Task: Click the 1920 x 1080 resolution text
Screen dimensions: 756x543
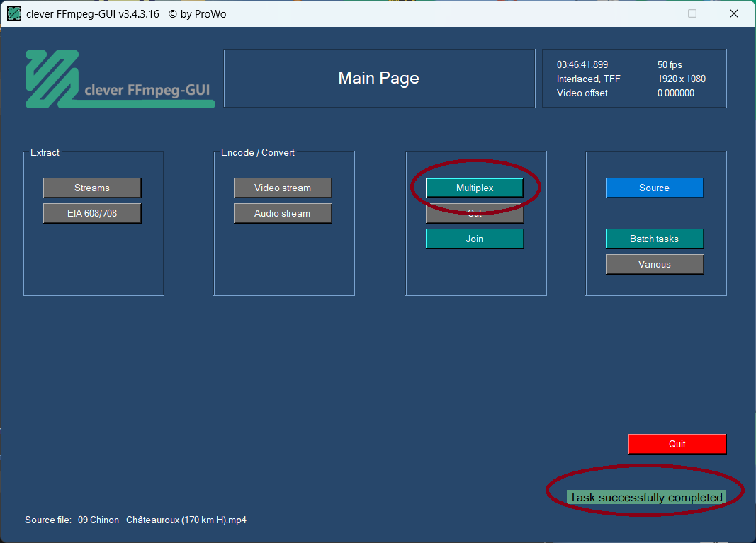Action: 682,79
